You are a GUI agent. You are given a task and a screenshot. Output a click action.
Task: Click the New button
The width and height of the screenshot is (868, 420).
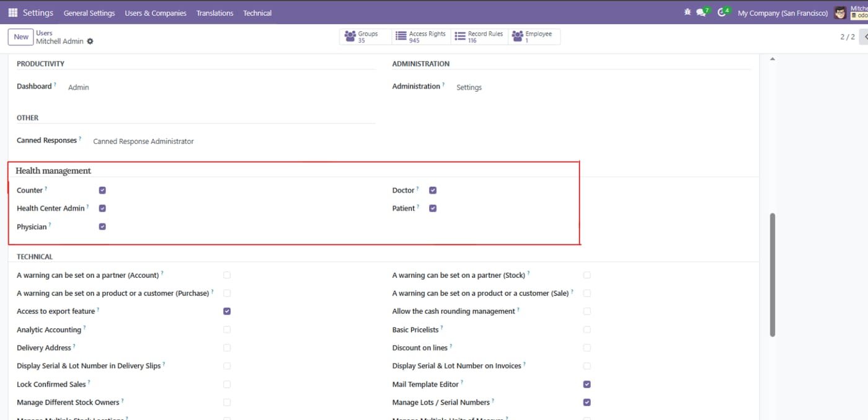21,37
